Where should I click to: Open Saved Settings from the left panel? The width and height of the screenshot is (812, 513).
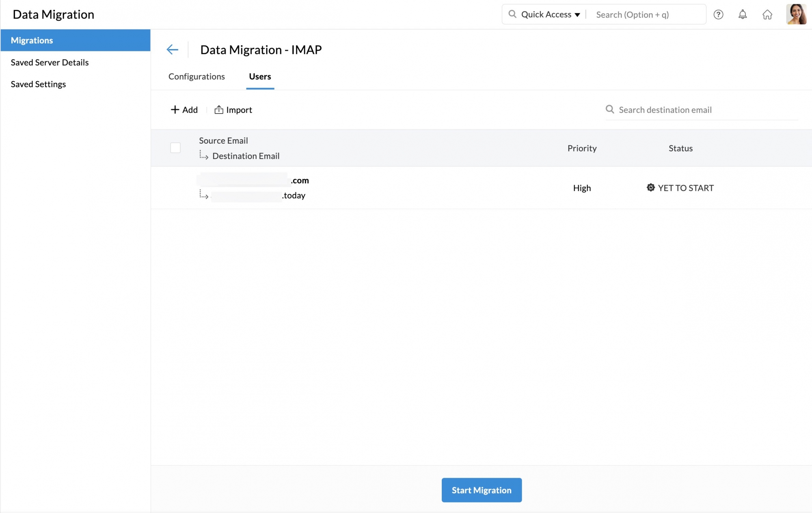(38, 84)
